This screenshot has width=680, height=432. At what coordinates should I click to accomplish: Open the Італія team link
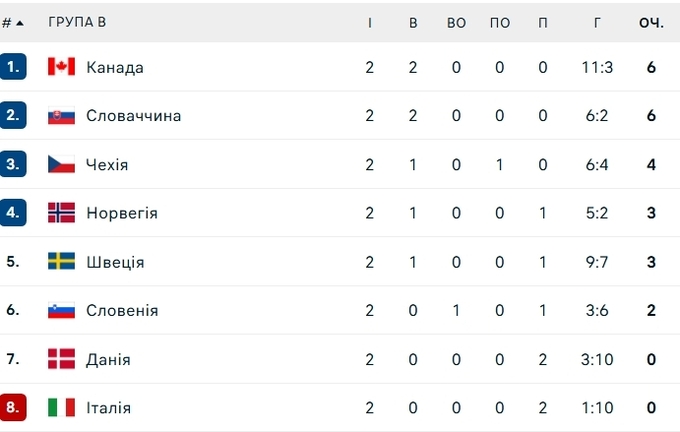point(108,408)
